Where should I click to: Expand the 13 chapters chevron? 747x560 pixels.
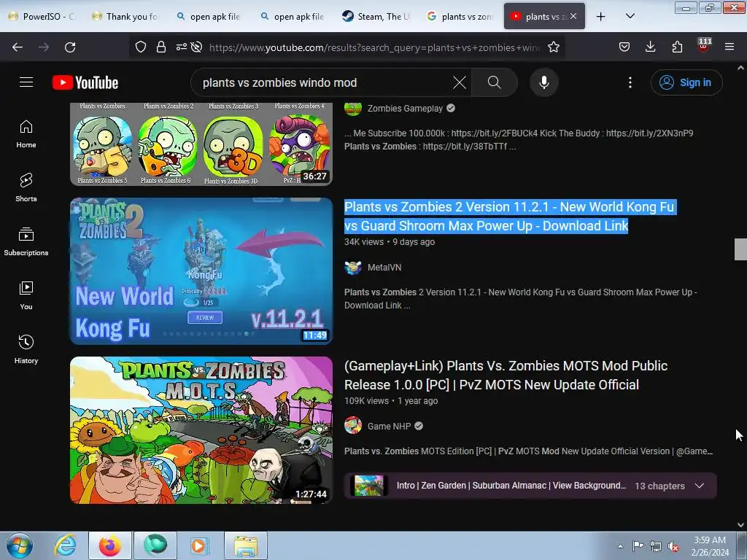coord(700,486)
